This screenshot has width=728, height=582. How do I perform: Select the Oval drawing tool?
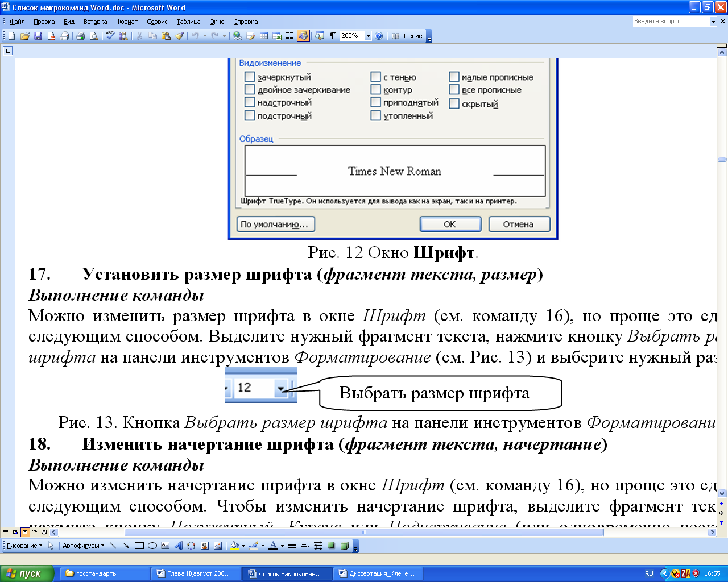click(152, 546)
